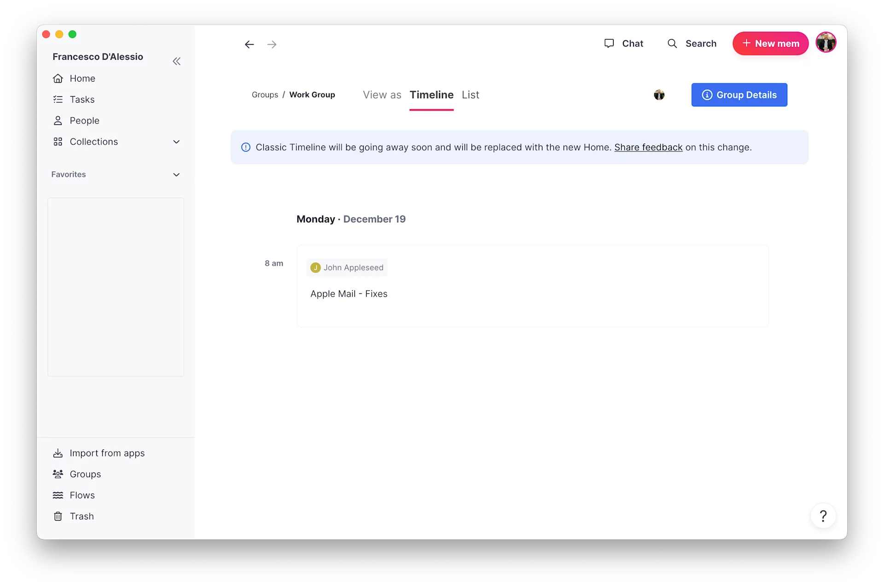Click the Share feedback link
Screen dimensions: 884x588
point(648,147)
